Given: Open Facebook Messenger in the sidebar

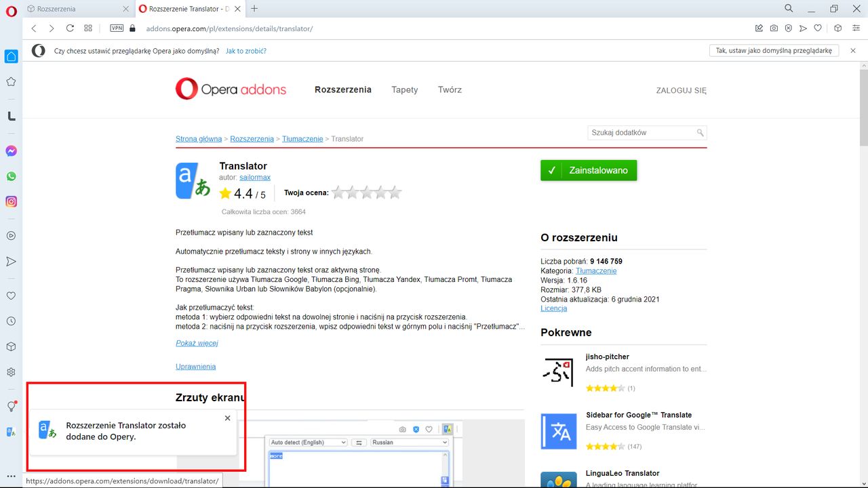Looking at the screenshot, I should point(11,150).
